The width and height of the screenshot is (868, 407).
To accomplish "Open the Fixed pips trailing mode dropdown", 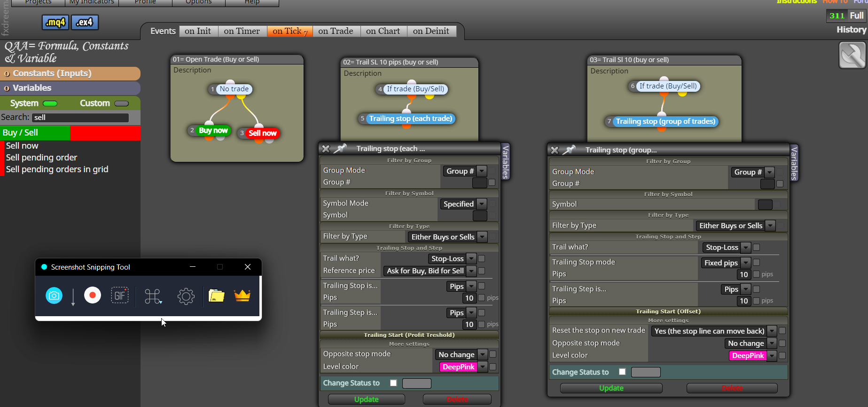I will (746, 263).
